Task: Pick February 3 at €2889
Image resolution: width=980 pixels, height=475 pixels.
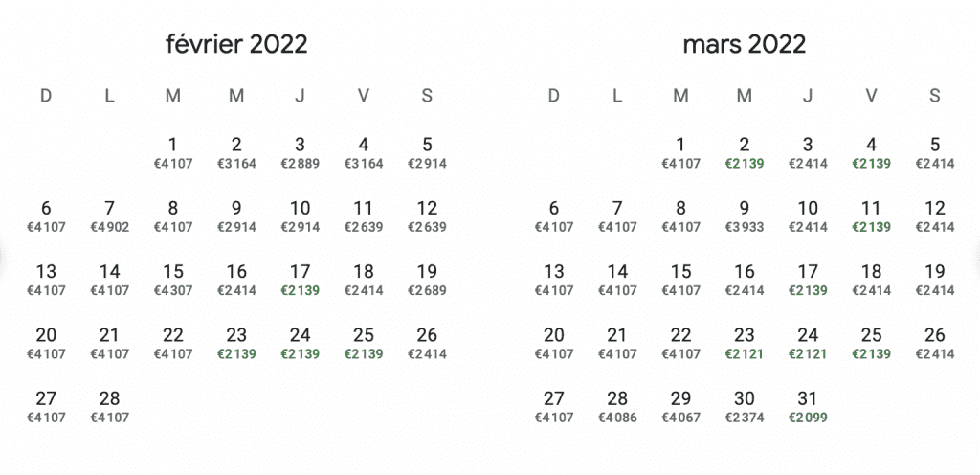Action: 300,153
